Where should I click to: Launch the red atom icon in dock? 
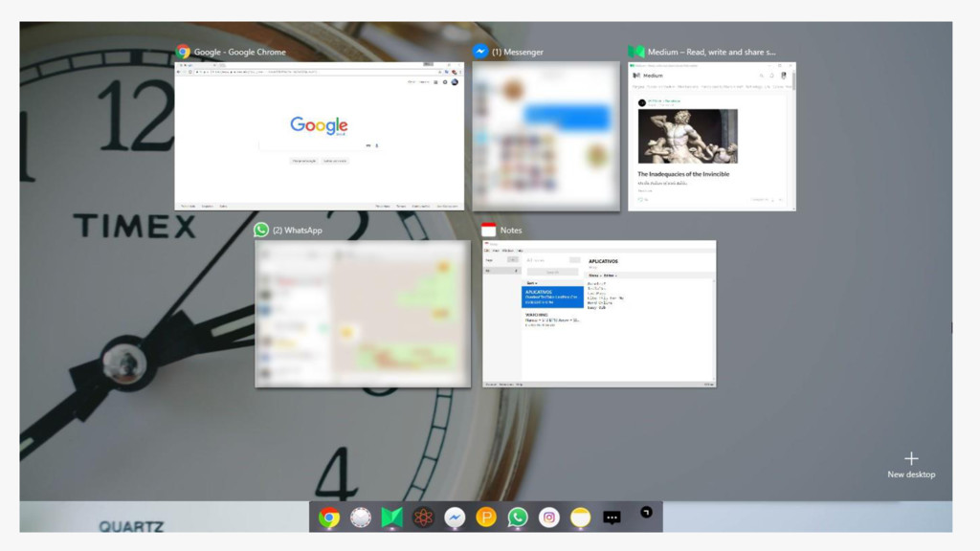[423, 518]
